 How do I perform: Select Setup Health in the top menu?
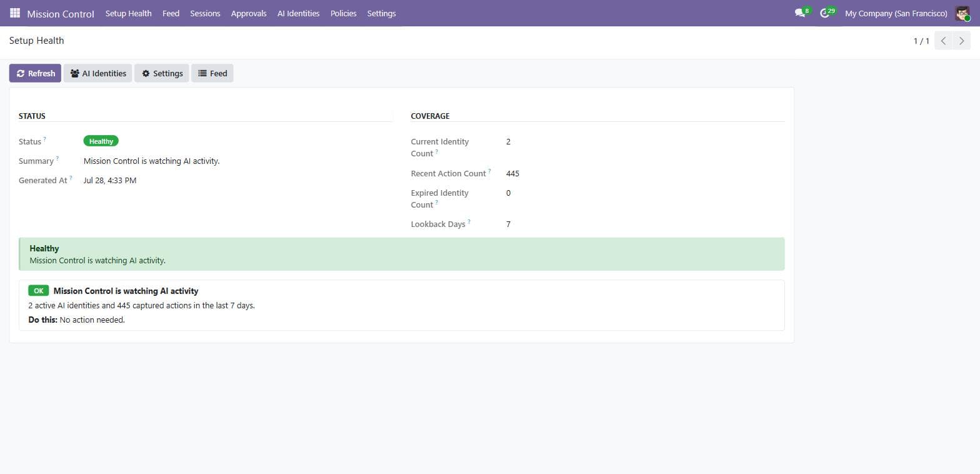(128, 13)
